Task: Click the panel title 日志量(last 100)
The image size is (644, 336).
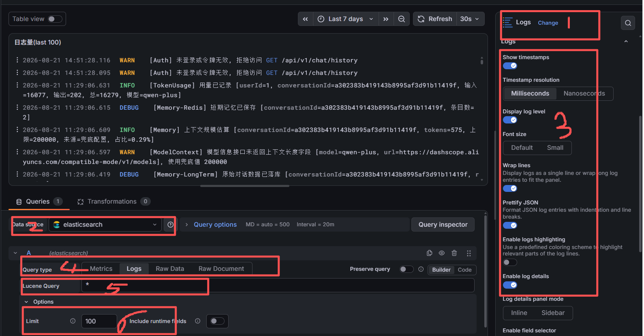Action: [x=38, y=43]
